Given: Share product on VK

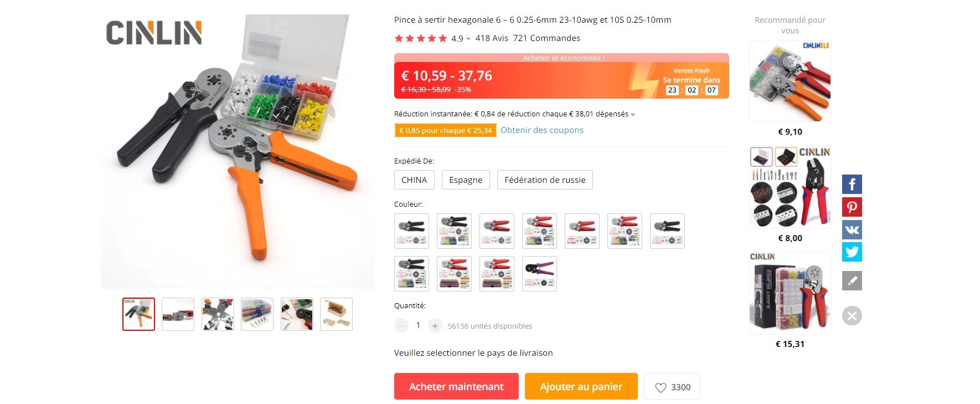Looking at the screenshot, I should point(852,229).
